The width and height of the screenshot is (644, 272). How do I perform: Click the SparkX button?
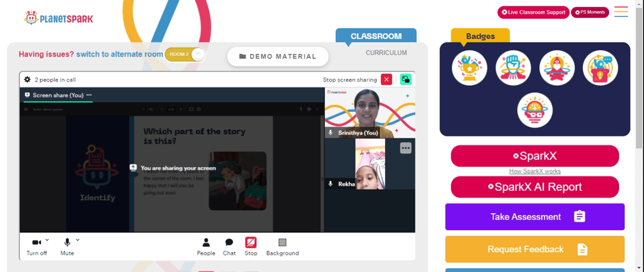pyautogui.click(x=535, y=156)
